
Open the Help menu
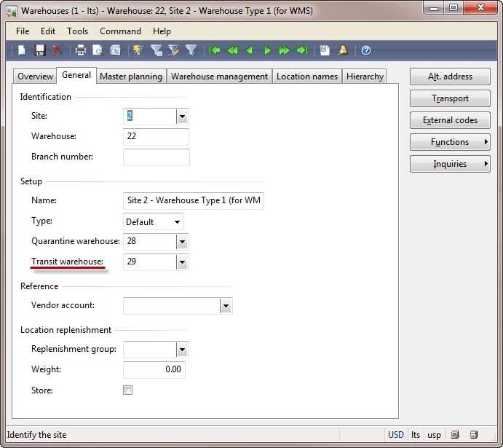162,31
